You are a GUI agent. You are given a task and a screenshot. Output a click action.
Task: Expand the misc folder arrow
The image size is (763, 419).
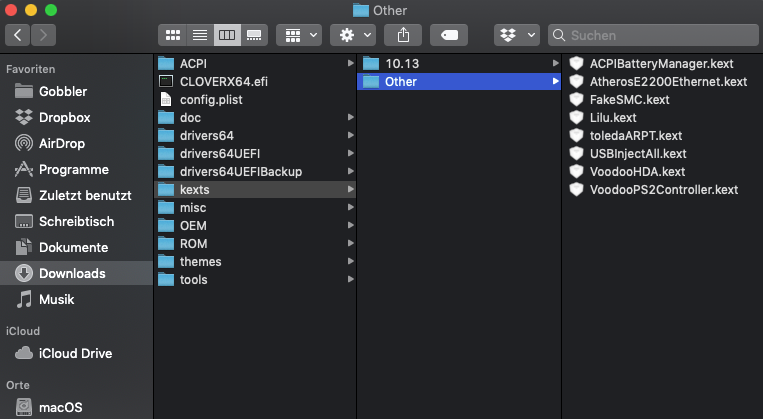click(x=350, y=207)
